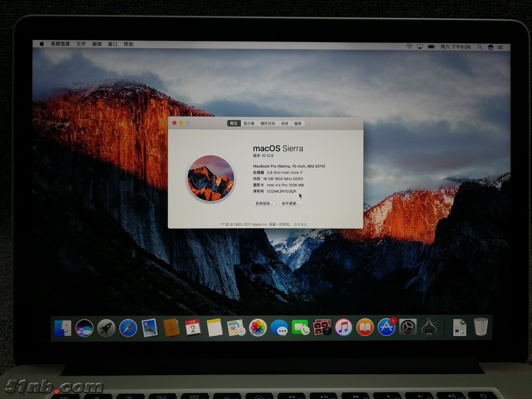Open Calendar showing December 2
532x399 pixels.
(193, 328)
